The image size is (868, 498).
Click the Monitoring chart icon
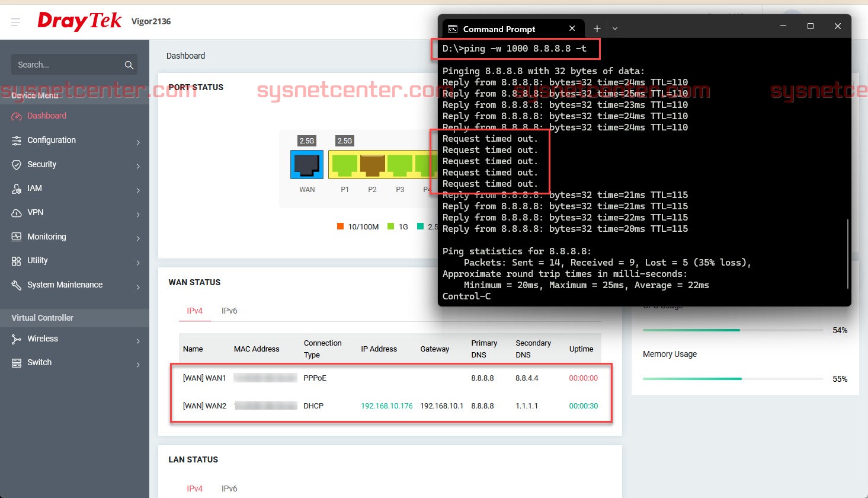pyautogui.click(x=17, y=237)
